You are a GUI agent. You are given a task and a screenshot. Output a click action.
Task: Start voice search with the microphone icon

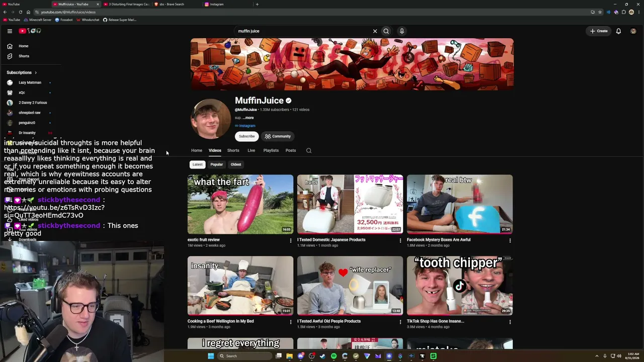[x=401, y=31]
